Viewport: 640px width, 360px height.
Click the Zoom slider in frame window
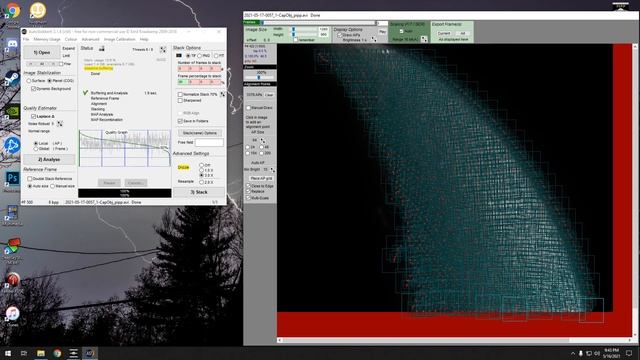click(260, 77)
